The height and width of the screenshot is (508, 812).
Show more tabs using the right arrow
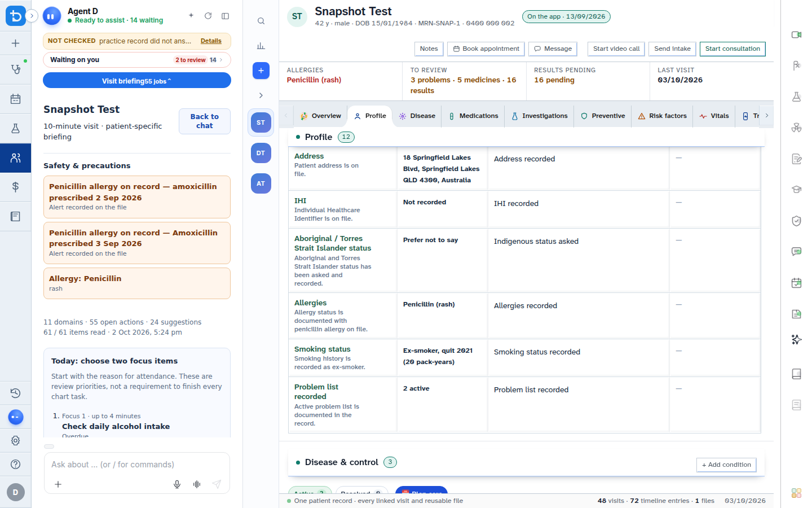pos(767,116)
